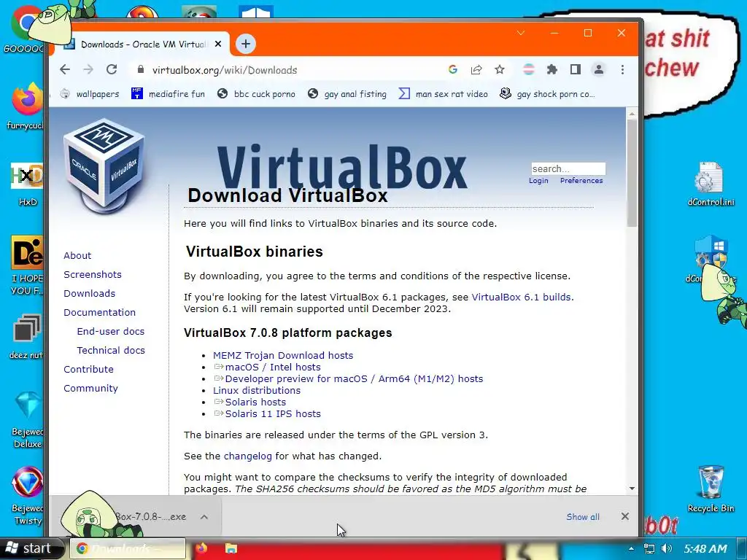Select the Bejeweled Twisty desktop icon
747x560 pixels.
click(x=27, y=496)
